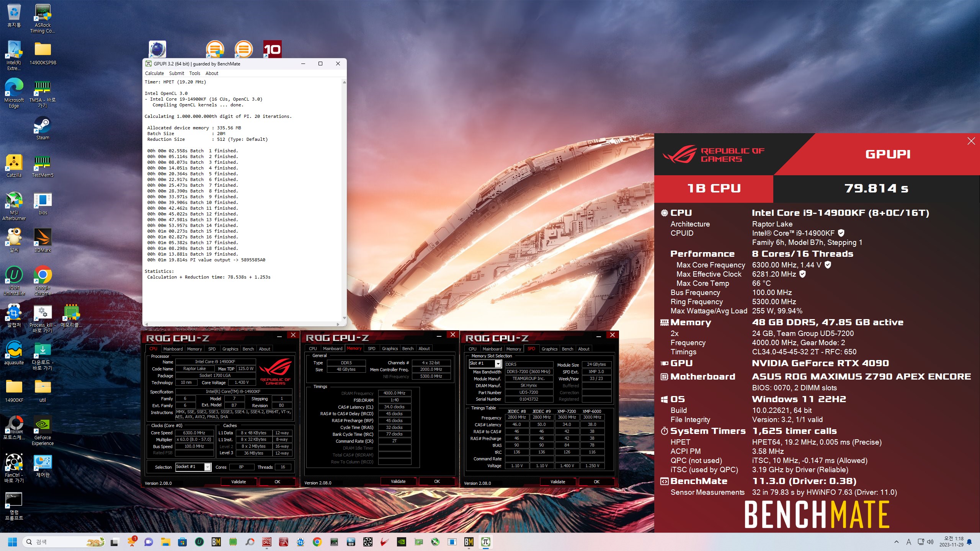Click the GPUPI pi icon in taskbar
Screen dimensions: 980x551
click(x=485, y=542)
